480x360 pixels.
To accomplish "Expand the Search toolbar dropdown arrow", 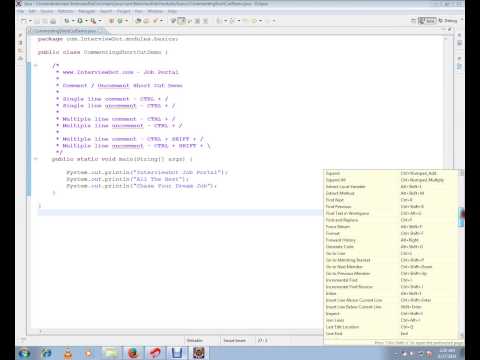I will pyautogui.click(x=162, y=21).
